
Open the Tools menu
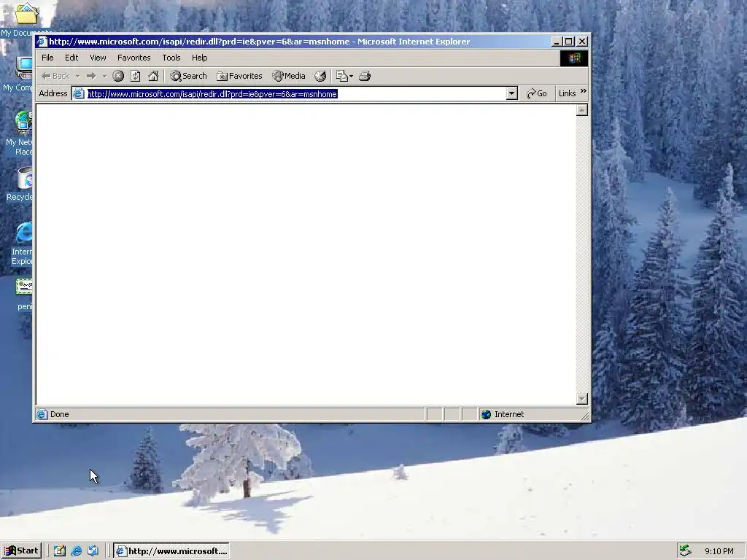click(171, 58)
